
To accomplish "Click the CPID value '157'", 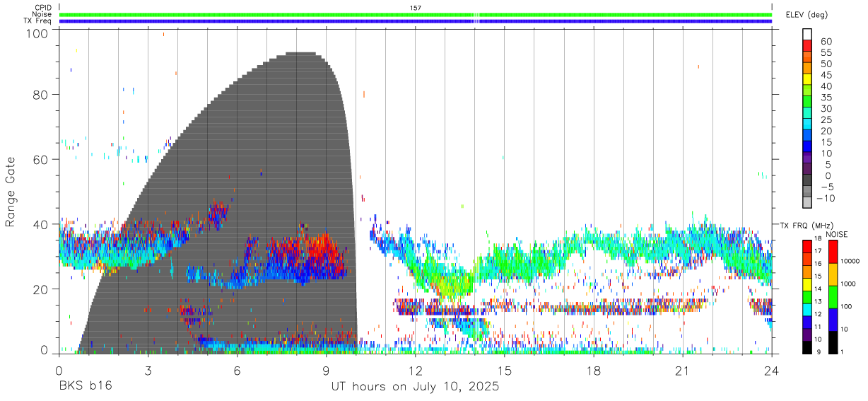I will 416,8.
